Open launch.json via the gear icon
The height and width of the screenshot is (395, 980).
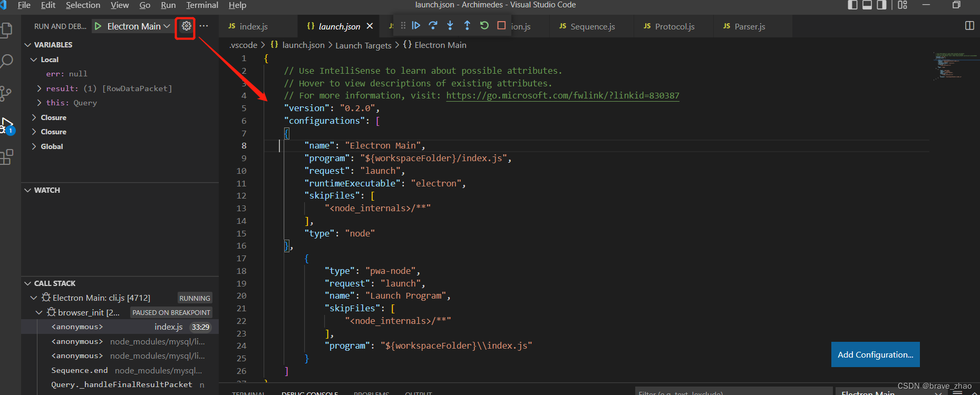point(186,26)
